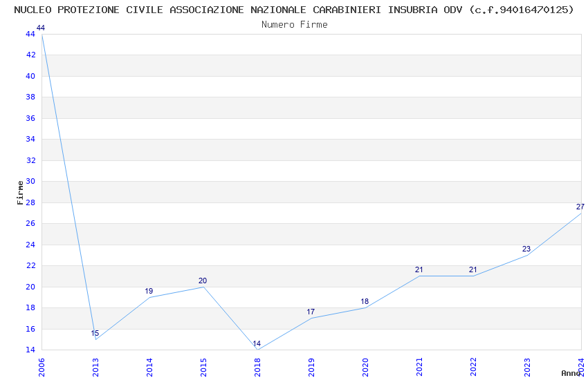Click the x-axis year label 2020

click(x=365, y=368)
